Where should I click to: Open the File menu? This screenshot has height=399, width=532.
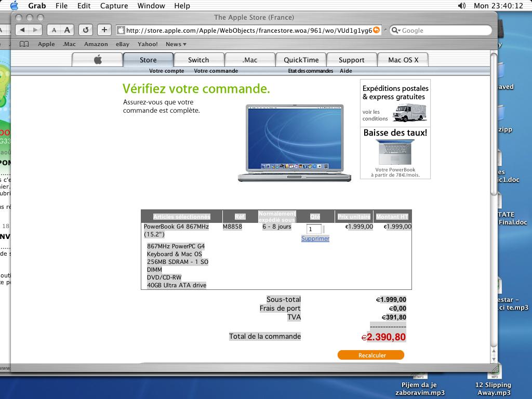tap(61, 6)
